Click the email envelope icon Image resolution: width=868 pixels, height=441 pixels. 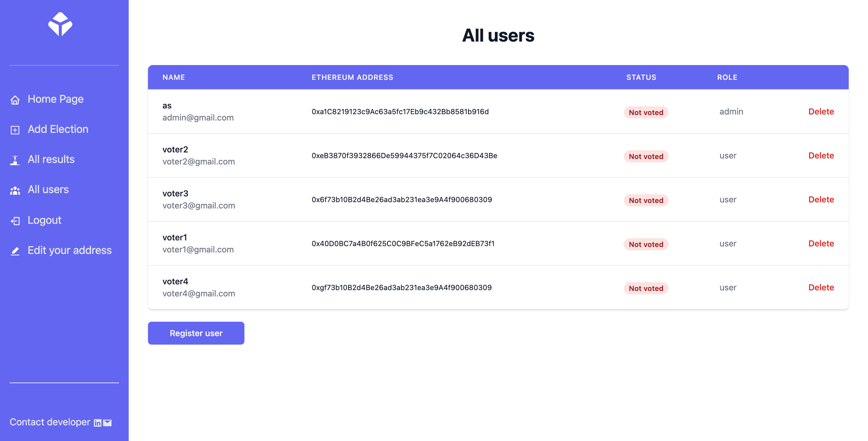point(107,423)
